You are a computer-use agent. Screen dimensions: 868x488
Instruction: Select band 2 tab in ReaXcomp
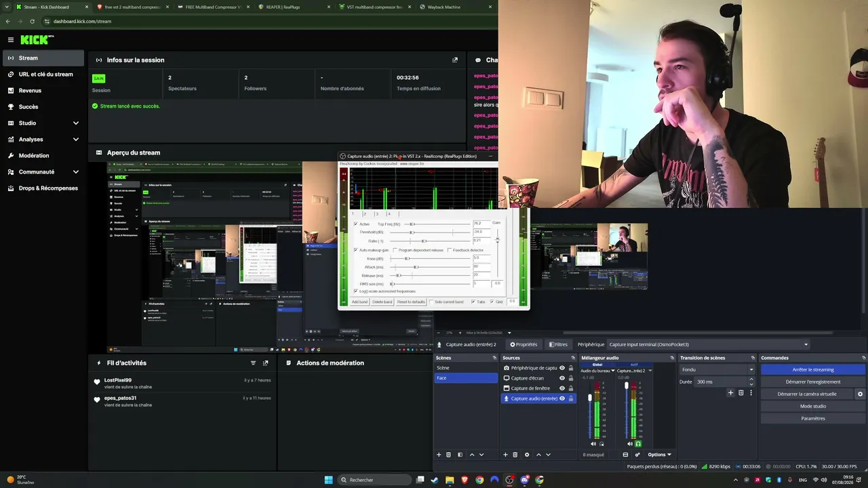[x=364, y=214]
